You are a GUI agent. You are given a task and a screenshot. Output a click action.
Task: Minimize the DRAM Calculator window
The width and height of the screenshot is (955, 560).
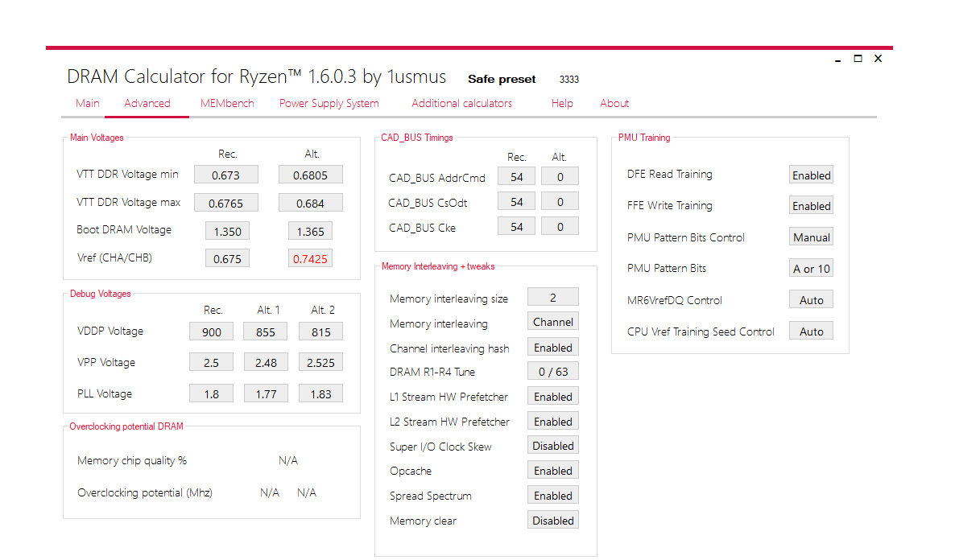[x=838, y=59]
